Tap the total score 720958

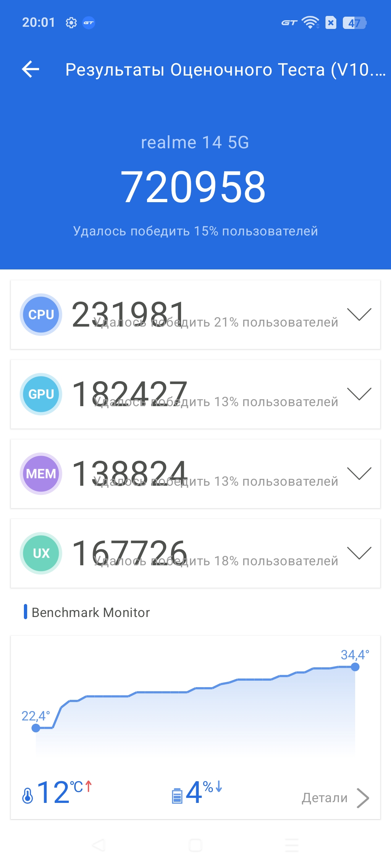point(193,187)
